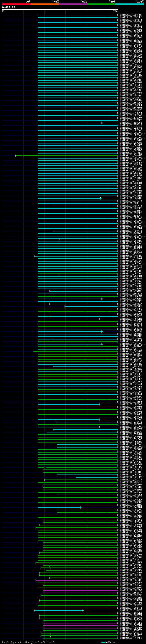Click the white query sequence bar
Image resolution: width=146 pixels, height=644 pixels.
click(x=60, y=9)
